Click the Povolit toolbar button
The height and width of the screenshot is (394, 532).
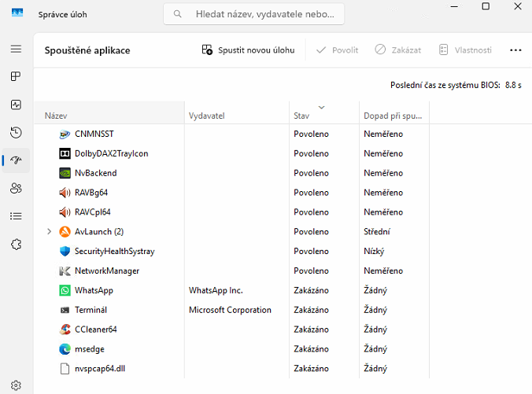pyautogui.click(x=337, y=50)
